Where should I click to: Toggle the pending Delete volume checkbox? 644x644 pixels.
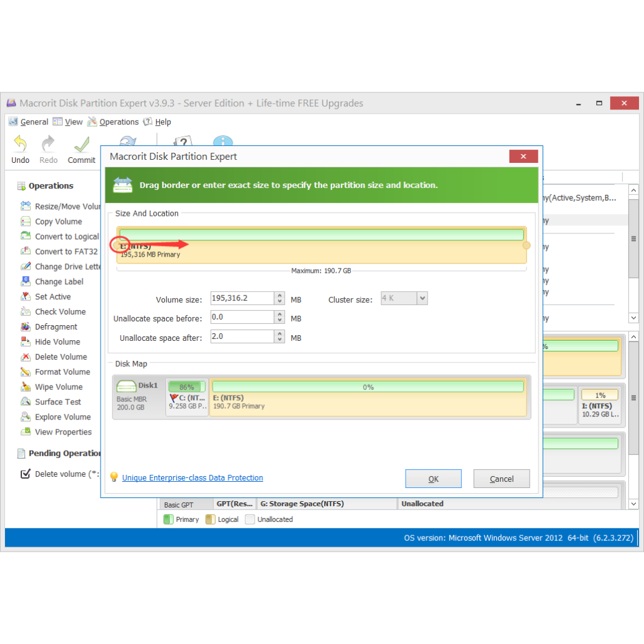coord(25,474)
